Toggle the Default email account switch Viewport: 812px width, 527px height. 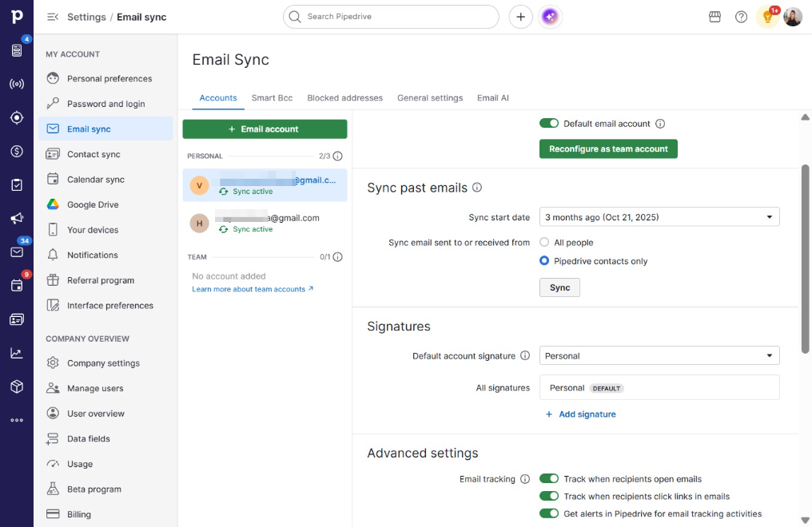549,123
